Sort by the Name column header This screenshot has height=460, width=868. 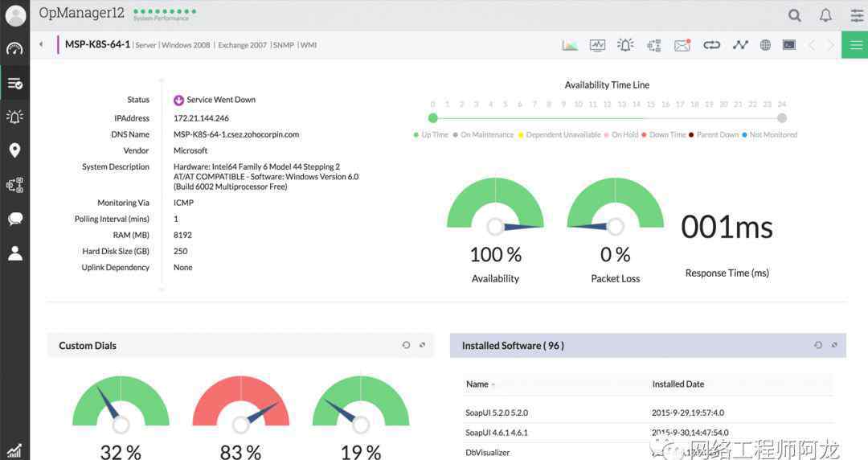tap(477, 384)
